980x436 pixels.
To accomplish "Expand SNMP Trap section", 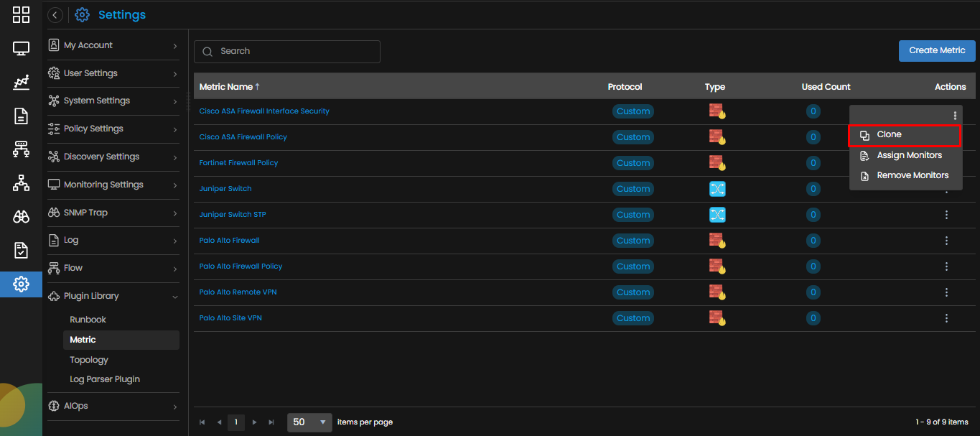I will coord(113,213).
